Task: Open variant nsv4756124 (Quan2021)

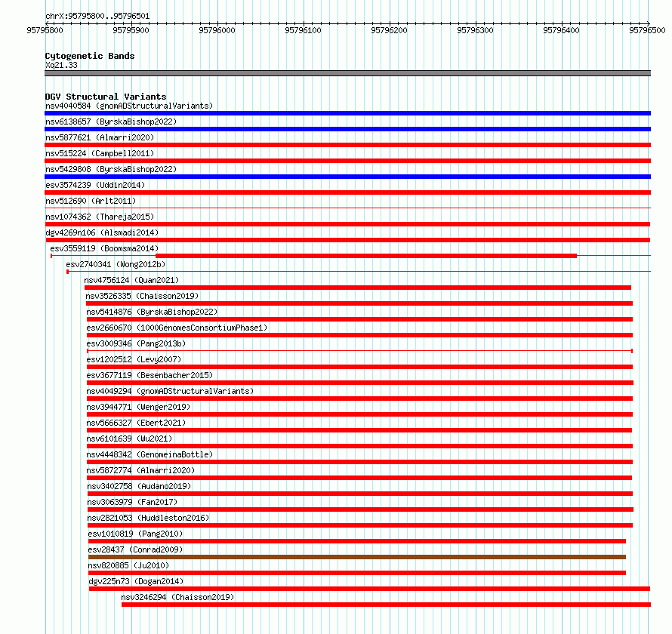Action: 131,280
